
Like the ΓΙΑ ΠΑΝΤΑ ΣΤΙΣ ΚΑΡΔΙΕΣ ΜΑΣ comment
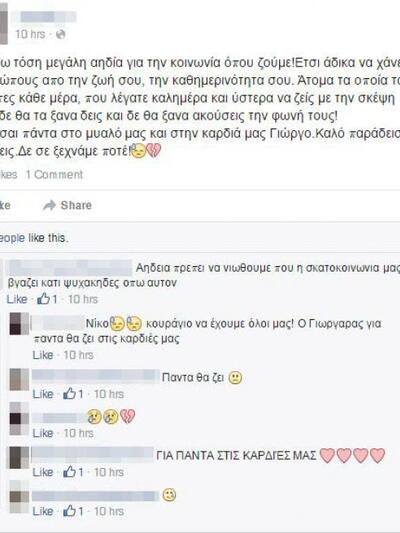click(x=43, y=472)
